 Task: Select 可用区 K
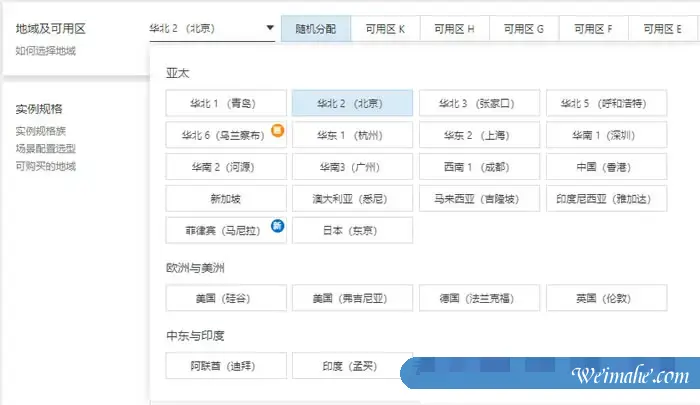coord(385,29)
